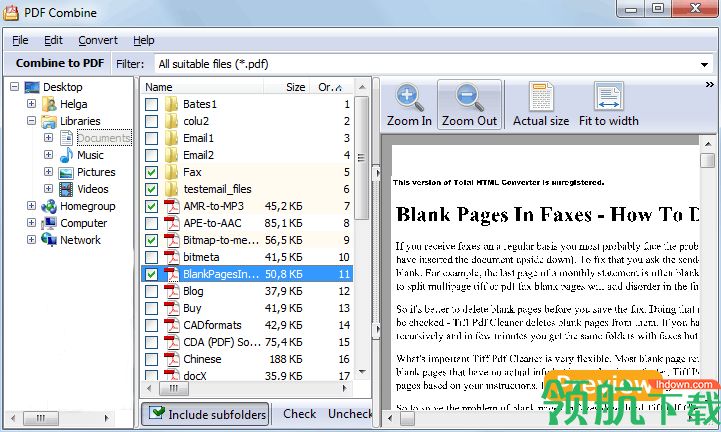The width and height of the screenshot is (721, 432).
Task: Expand the Documents tree node
Action: coord(48,138)
